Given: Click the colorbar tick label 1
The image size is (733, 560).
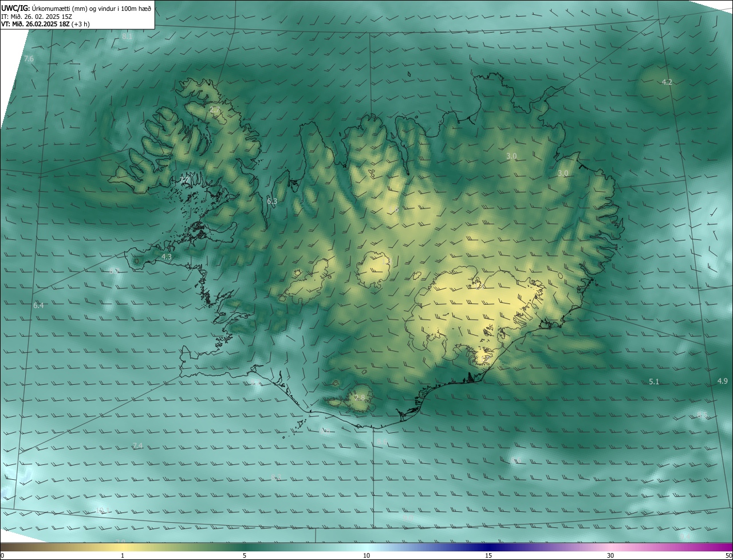Looking at the screenshot, I should click(x=123, y=555).
